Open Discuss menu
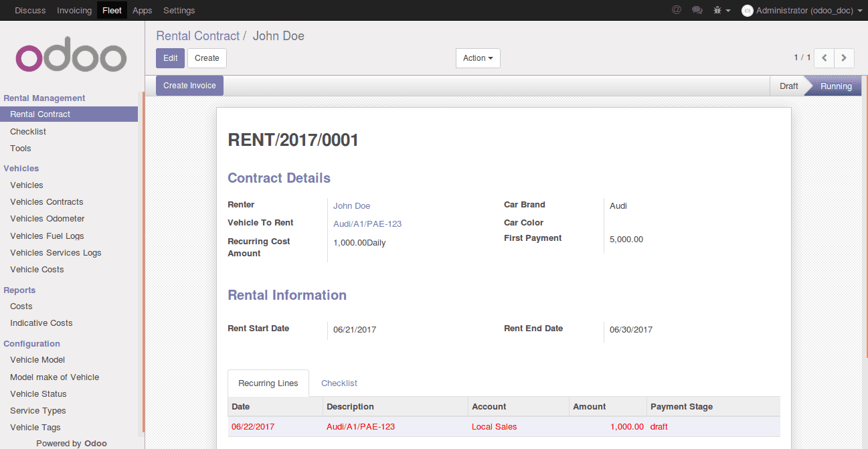 30,10
